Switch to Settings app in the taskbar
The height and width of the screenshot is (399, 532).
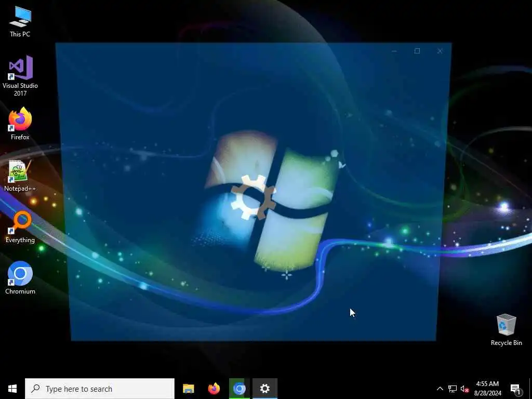264,389
